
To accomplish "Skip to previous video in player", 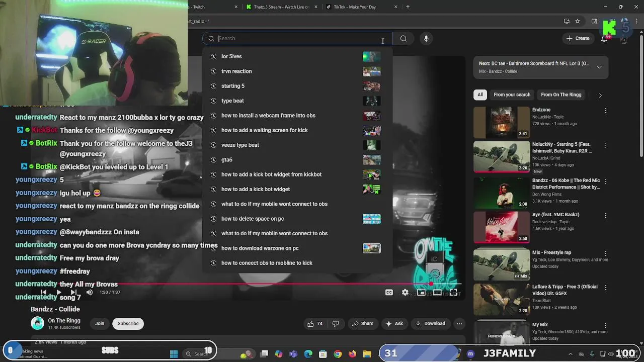I will pyautogui.click(x=44, y=292).
